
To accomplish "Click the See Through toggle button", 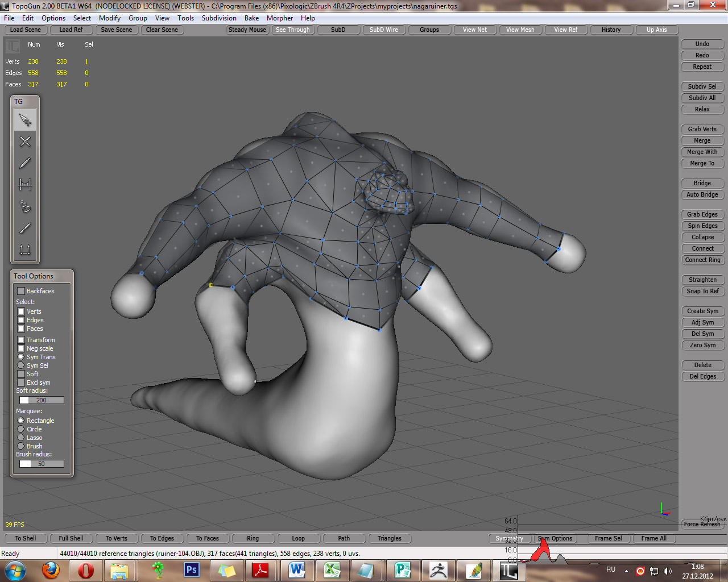I will 292,30.
